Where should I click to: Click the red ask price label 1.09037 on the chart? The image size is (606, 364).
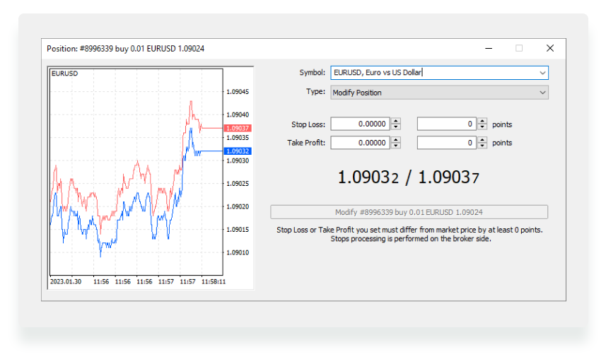(238, 128)
